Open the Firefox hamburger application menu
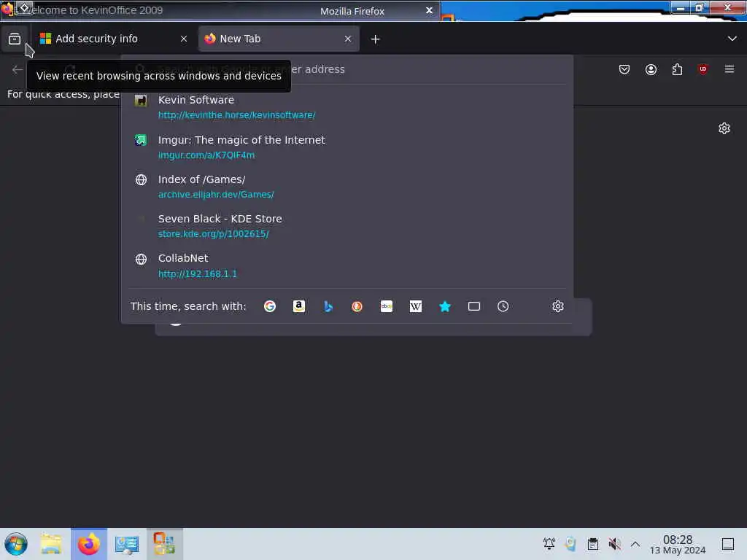Viewport: 747px width, 560px height. pos(729,69)
